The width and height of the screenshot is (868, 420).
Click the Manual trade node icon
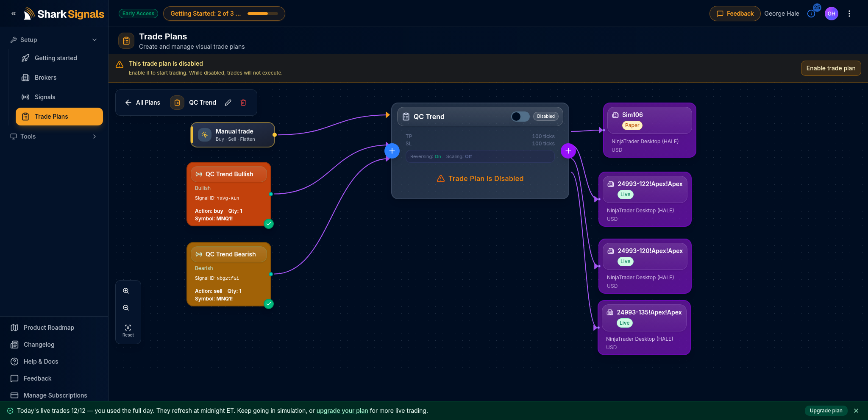coord(205,135)
